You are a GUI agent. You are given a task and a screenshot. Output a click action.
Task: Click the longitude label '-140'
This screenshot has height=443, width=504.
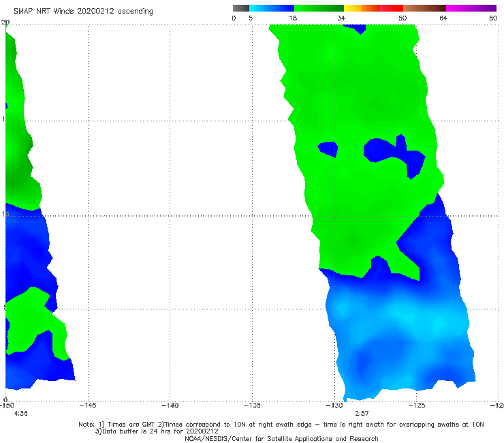pyautogui.click(x=170, y=406)
